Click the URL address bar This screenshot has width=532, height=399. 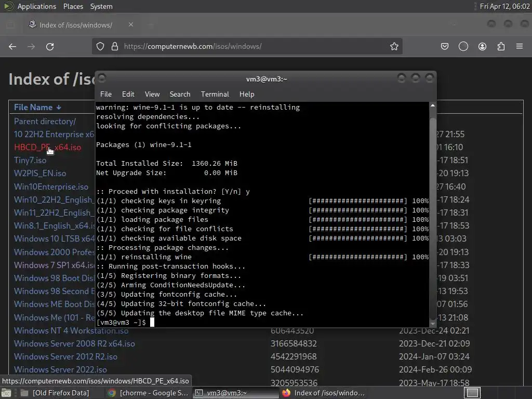pyautogui.click(x=247, y=46)
